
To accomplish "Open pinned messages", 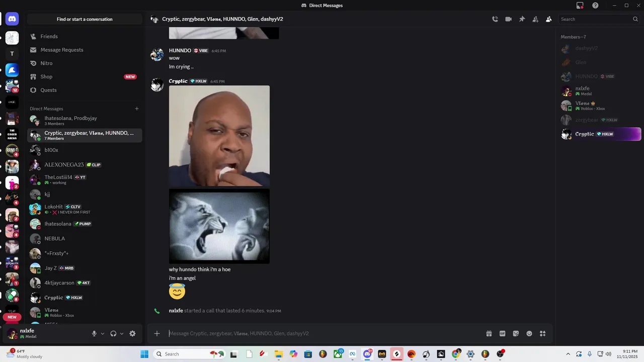I will pyautogui.click(x=522, y=19).
